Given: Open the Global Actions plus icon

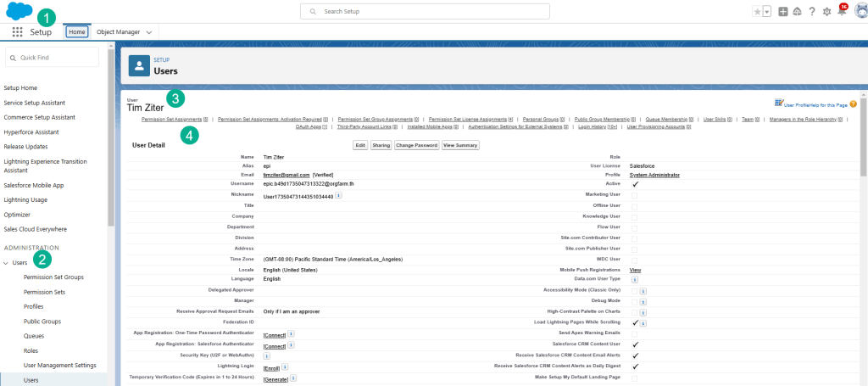Looking at the screenshot, I should click(x=782, y=12).
